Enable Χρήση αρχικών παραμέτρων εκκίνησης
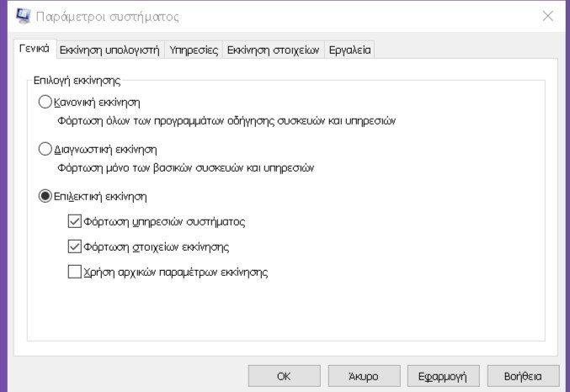The height and width of the screenshot is (392, 570). [75, 272]
